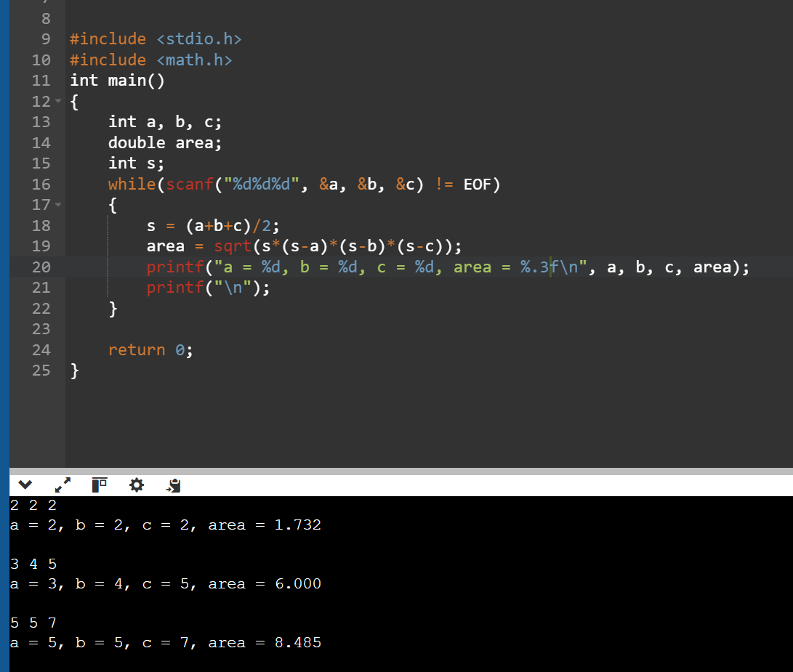Click the copy console output icon
The height and width of the screenshot is (672, 793).
click(x=174, y=485)
